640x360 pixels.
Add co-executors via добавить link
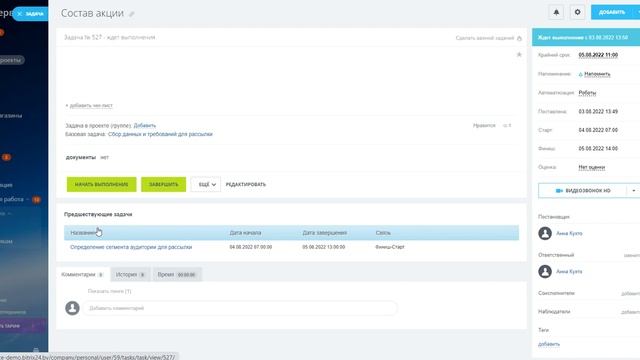click(631, 293)
